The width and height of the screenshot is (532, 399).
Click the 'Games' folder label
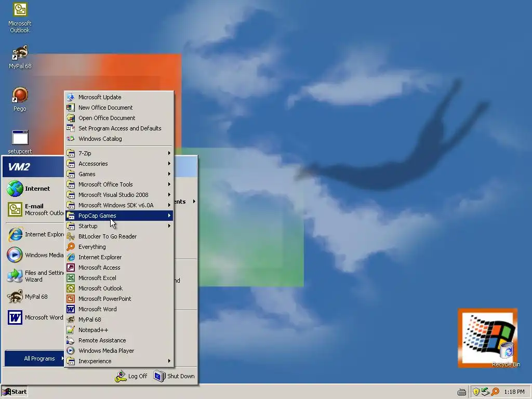point(87,174)
